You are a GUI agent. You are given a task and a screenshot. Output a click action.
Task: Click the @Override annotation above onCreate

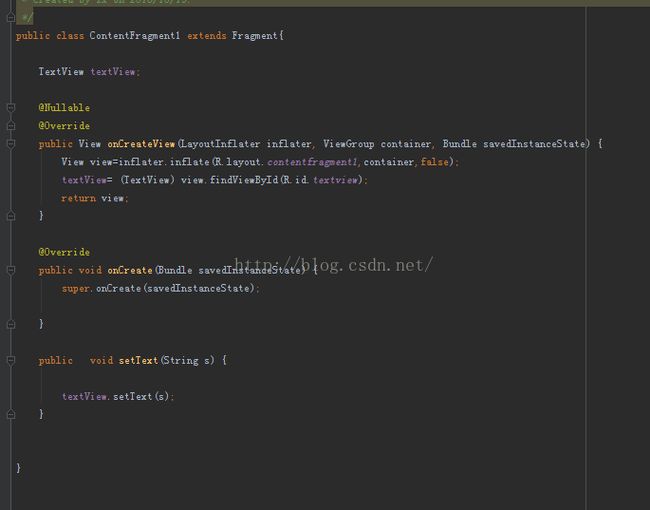click(x=64, y=252)
